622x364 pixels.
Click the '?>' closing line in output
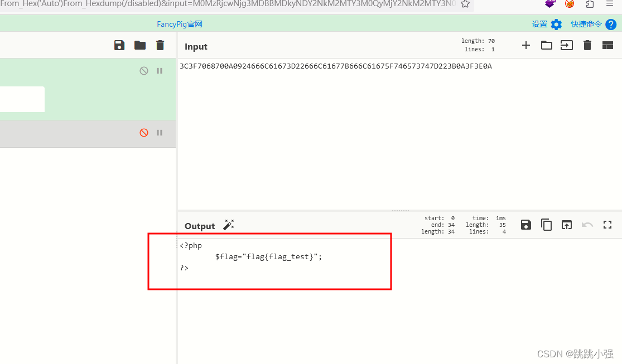[184, 268]
